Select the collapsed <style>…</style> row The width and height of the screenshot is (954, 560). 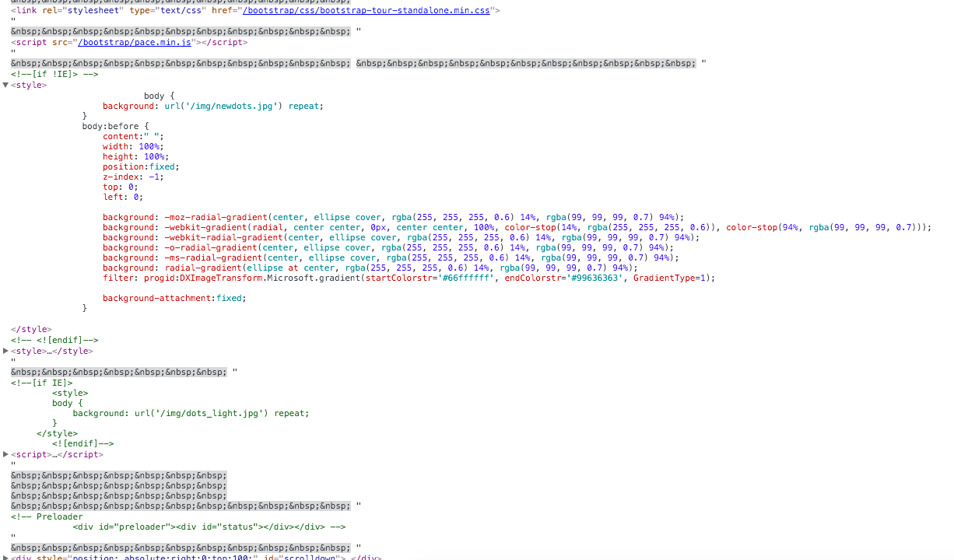(51, 351)
